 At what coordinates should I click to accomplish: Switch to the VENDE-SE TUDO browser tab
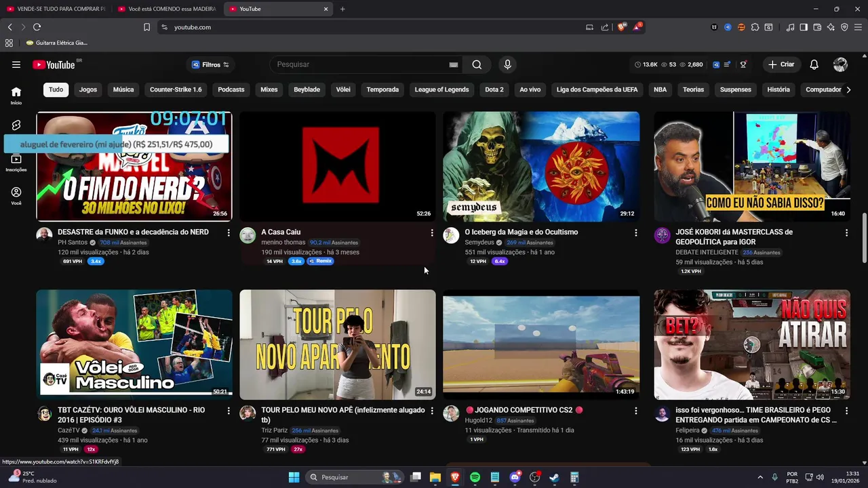tap(56, 9)
